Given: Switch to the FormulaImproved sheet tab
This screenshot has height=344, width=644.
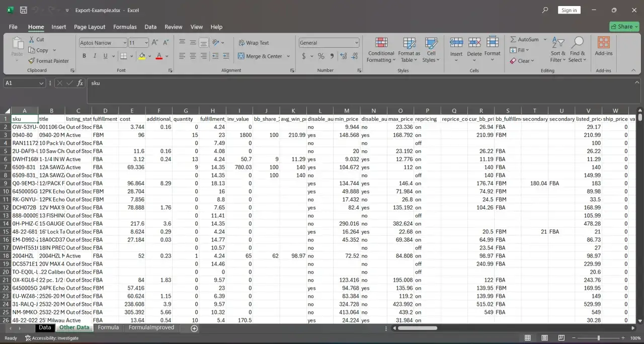Looking at the screenshot, I should (151, 327).
